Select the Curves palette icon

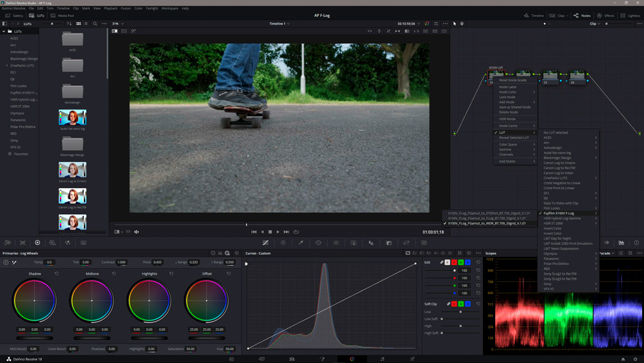(265, 243)
